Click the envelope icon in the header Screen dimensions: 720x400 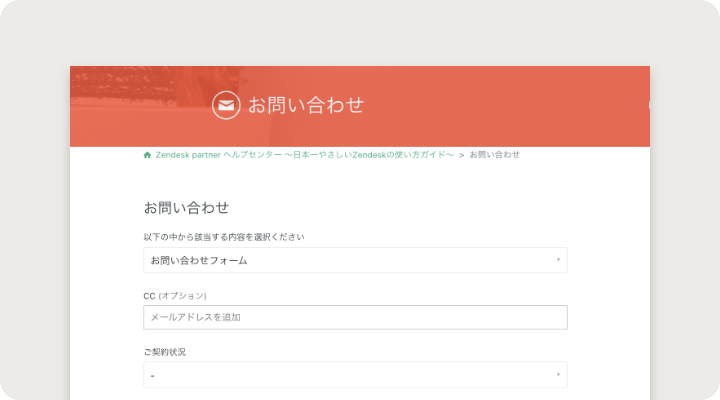(226, 105)
